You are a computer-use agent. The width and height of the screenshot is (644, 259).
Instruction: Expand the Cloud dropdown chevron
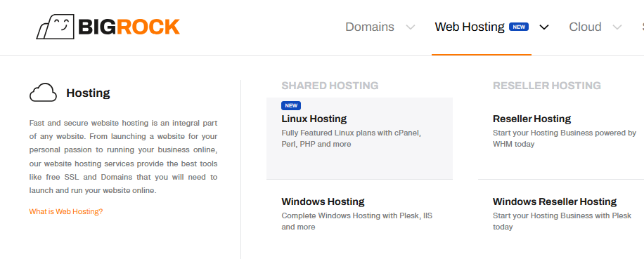[x=617, y=27]
